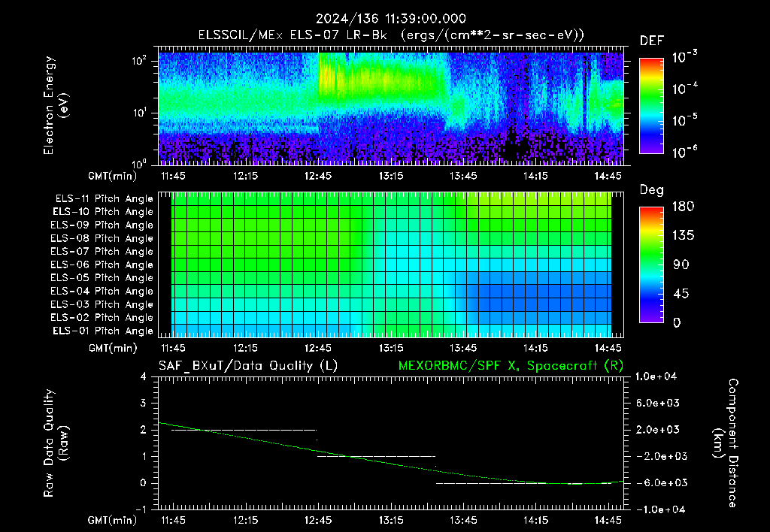The image size is (770, 532).
Task: Select the 'ELS-08 Pitch Angle' row label
Action: tap(102, 238)
